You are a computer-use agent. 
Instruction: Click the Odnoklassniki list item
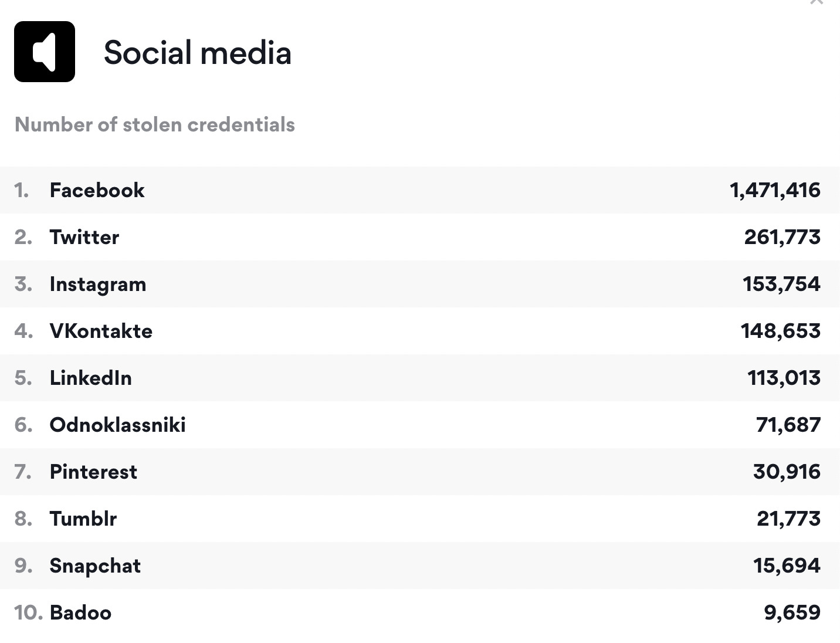[x=117, y=425]
